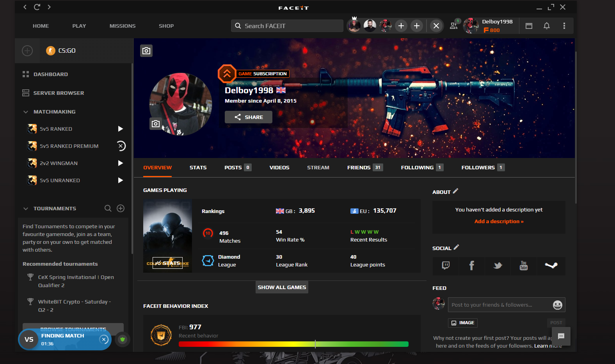
Task: Switch to the POSTS tab
Action: pyautogui.click(x=238, y=168)
